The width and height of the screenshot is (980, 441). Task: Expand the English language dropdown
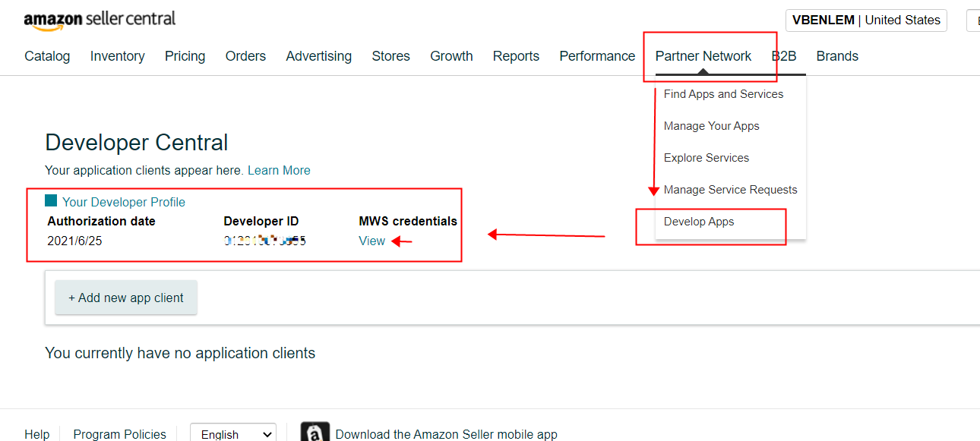click(x=232, y=434)
